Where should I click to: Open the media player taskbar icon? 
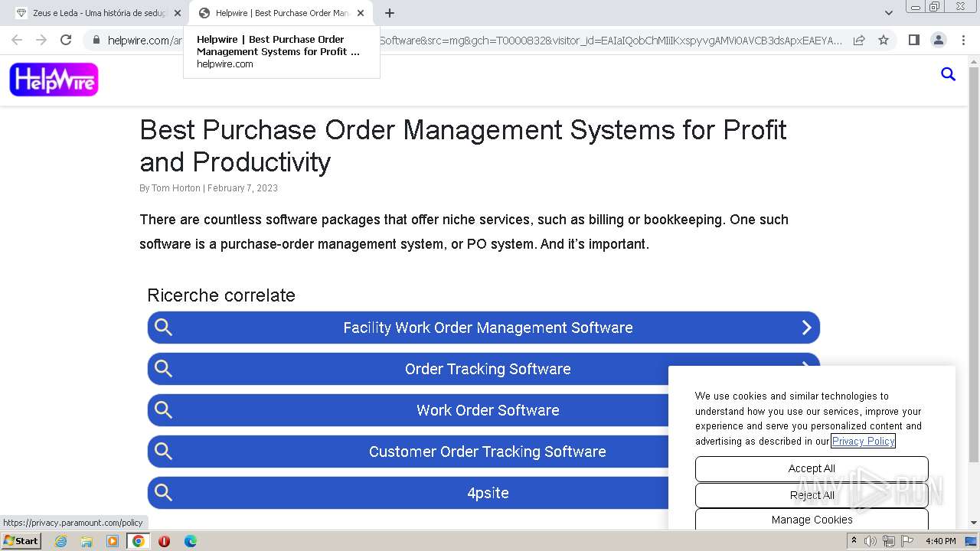click(x=113, y=541)
